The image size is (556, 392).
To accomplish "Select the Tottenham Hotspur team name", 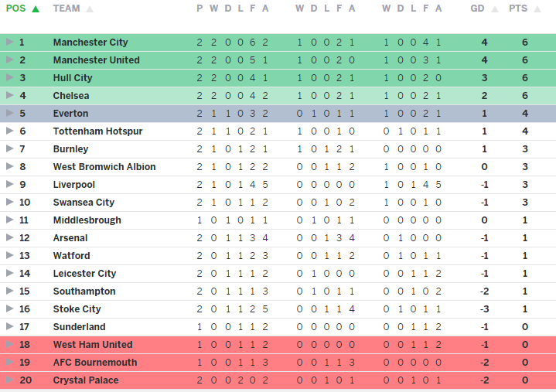I will pyautogui.click(x=97, y=131).
